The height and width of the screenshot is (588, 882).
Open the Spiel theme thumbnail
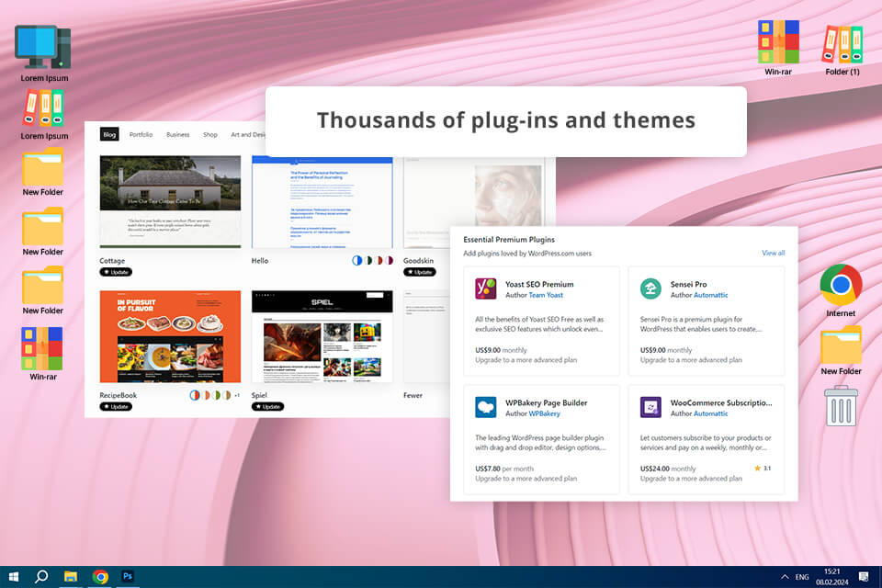click(x=322, y=336)
